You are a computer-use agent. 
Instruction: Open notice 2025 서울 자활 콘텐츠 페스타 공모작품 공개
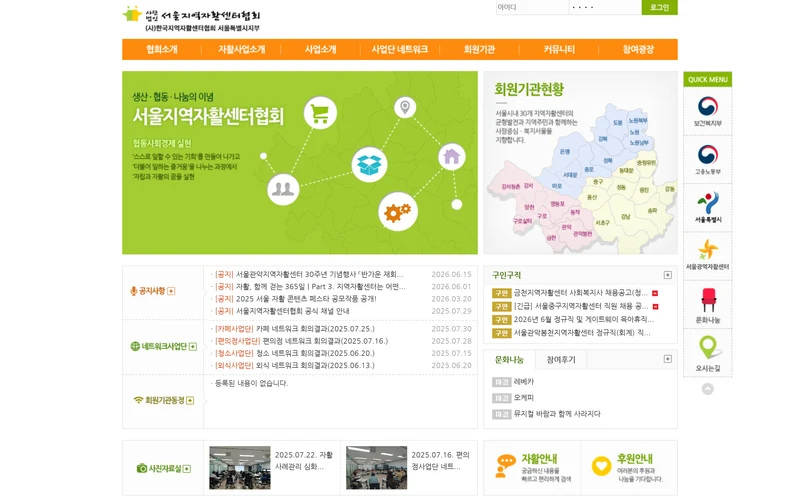click(x=306, y=299)
